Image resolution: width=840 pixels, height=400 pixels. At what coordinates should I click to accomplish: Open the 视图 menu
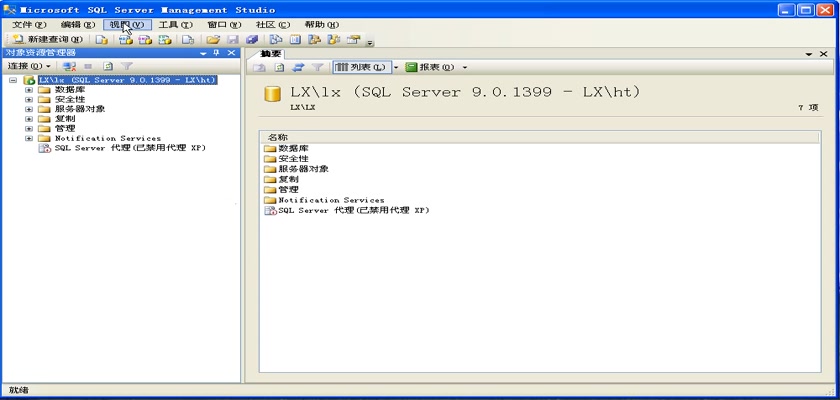tap(127, 25)
